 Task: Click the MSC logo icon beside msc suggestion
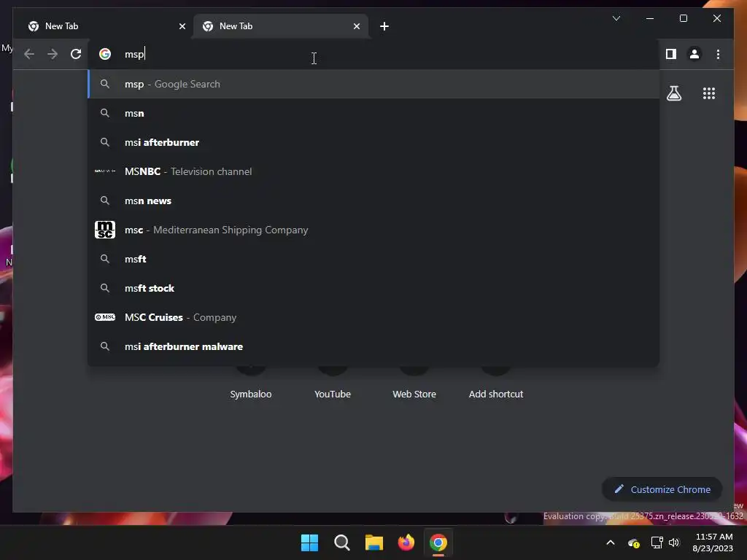tap(105, 230)
